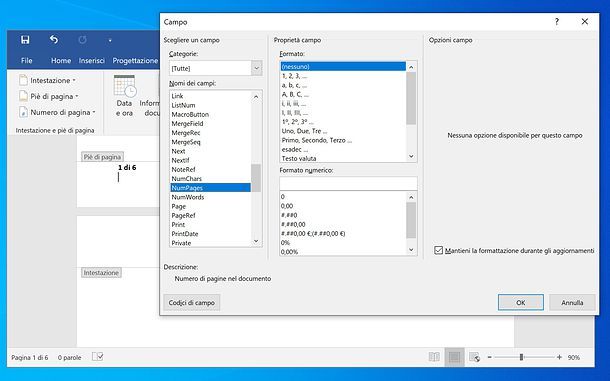The image size is (610, 381).
Task: Select highlighted NumPages field name
Action: click(210, 188)
